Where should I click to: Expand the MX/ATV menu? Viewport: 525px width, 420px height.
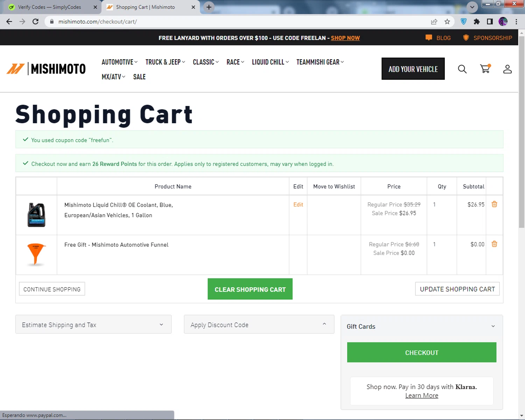[x=113, y=77]
